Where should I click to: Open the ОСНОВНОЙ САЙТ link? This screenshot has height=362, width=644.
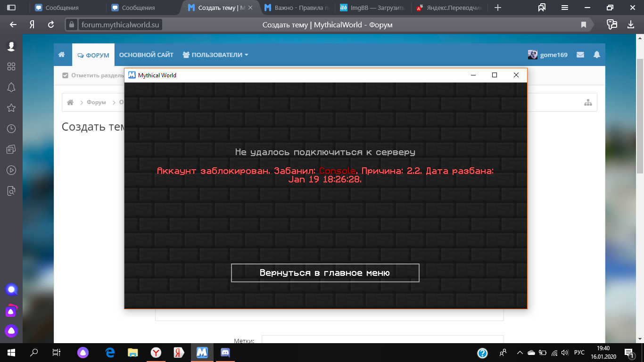pyautogui.click(x=146, y=55)
